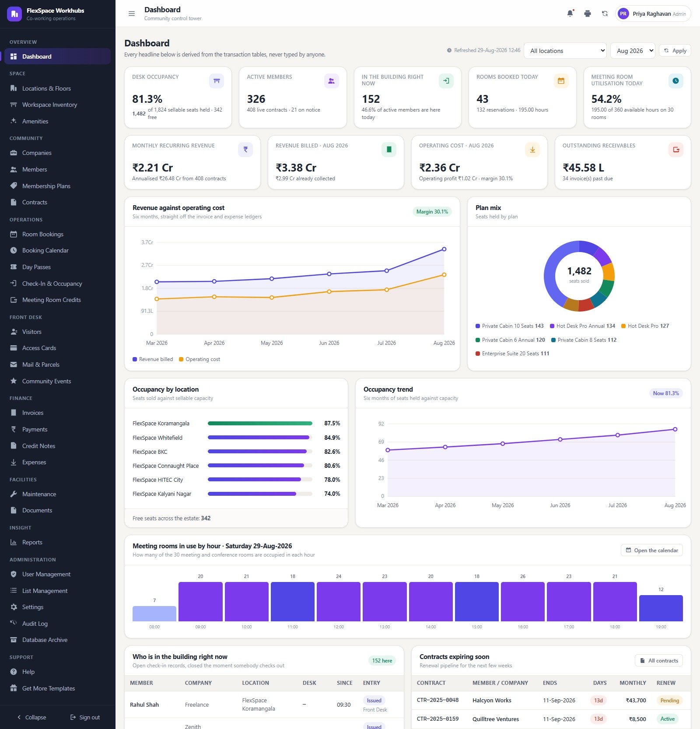Click the Meeting Room Utilisation clock icon
Screen dimensions: 700x729
click(675, 81)
